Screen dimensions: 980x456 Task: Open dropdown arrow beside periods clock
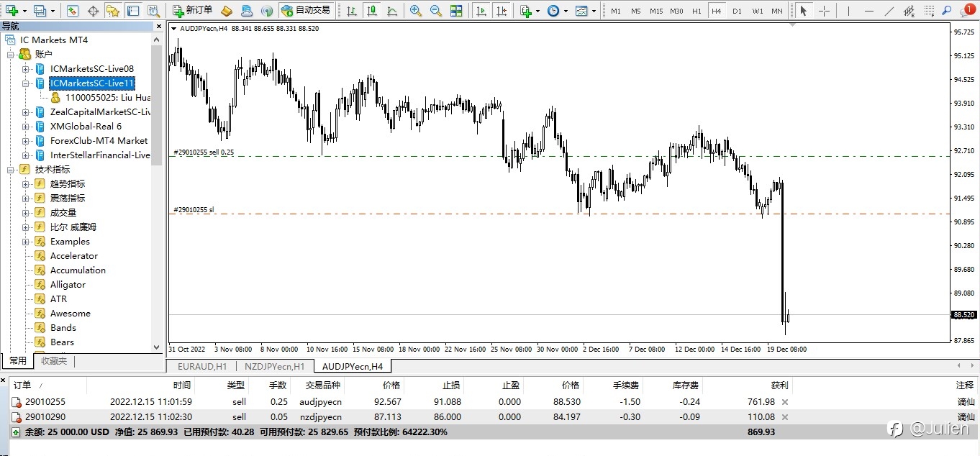click(566, 12)
